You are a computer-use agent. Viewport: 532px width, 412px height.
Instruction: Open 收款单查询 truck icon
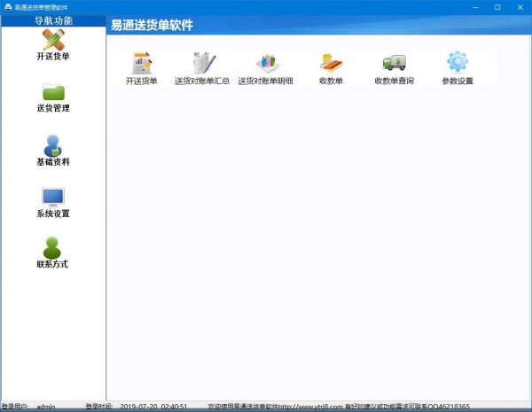click(x=395, y=68)
